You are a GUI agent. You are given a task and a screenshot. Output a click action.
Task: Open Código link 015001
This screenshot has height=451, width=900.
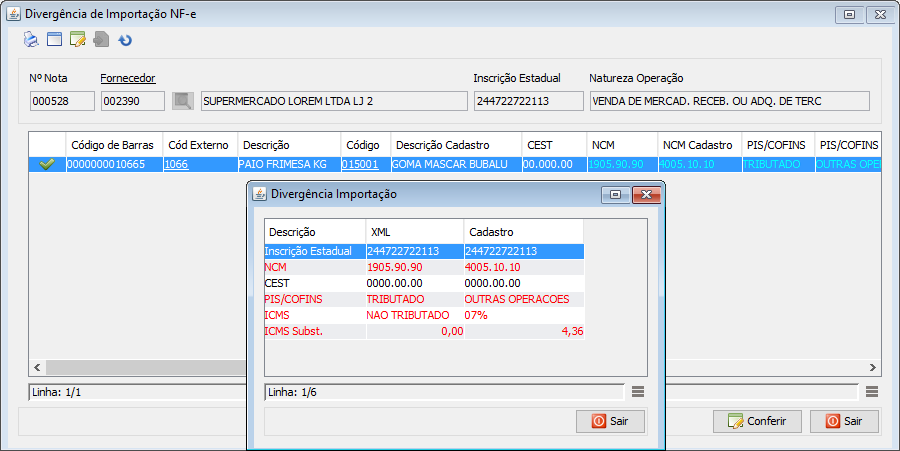360,164
